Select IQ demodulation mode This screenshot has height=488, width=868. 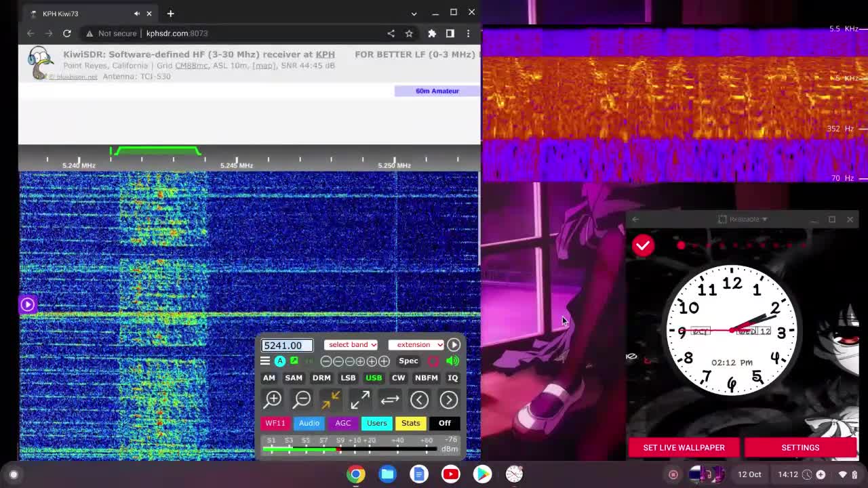(x=452, y=378)
